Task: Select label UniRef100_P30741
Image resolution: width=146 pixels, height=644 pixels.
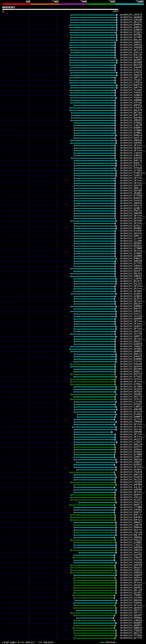Action: [x=131, y=361]
